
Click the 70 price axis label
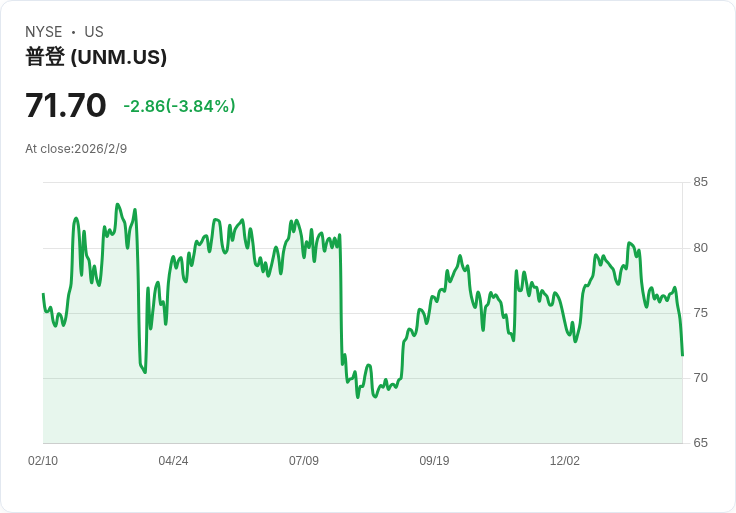(700, 378)
